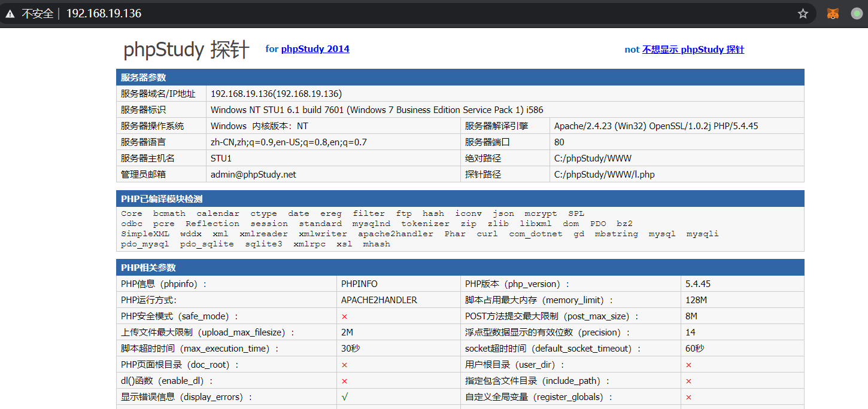
Task: Click the admin@phpStudy.net email value
Action: click(253, 175)
